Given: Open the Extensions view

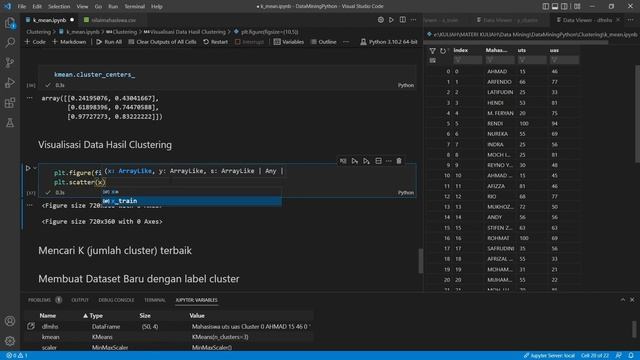Looking at the screenshot, I should point(10,102).
